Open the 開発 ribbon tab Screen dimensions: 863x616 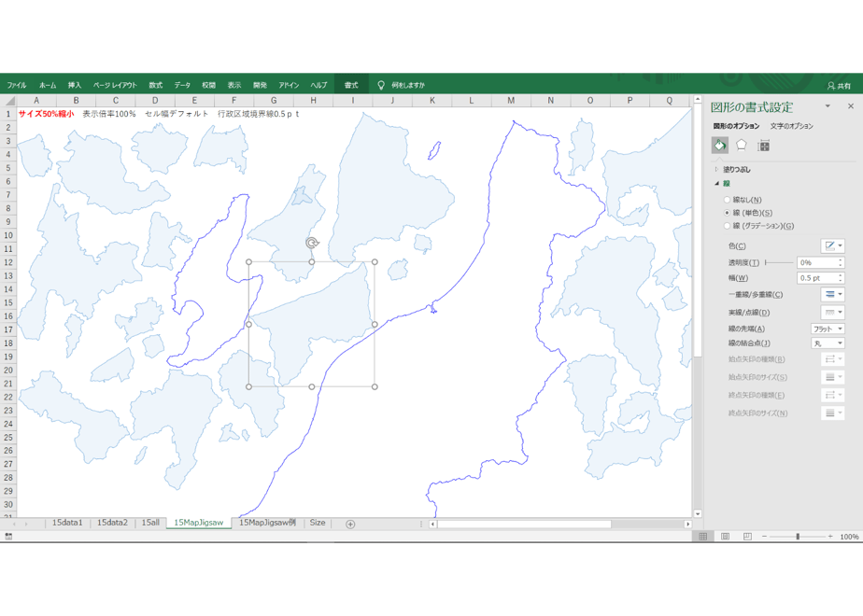point(260,85)
